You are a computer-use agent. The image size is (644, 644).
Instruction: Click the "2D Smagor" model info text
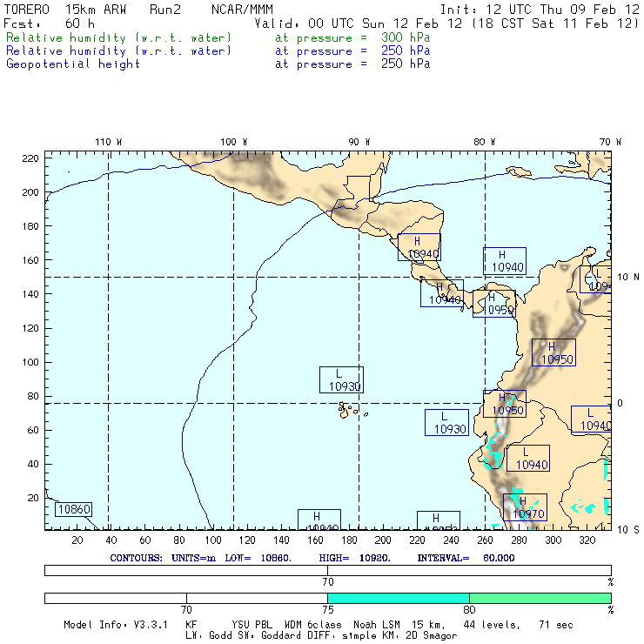[x=432, y=636]
